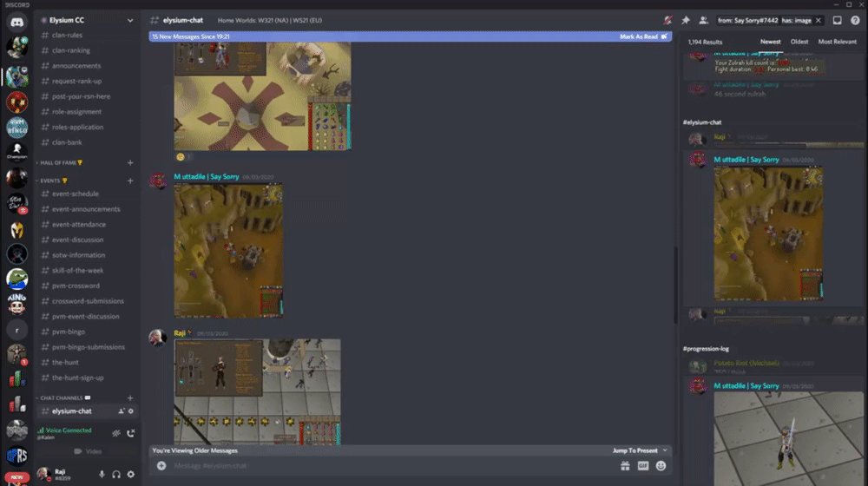The height and width of the screenshot is (486, 868).
Task: Open user settings gear icon
Action: tap(131, 475)
